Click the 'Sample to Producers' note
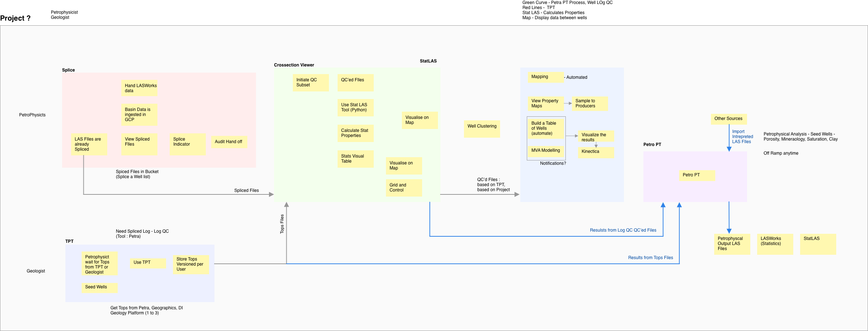The image size is (868, 331). [x=589, y=104]
